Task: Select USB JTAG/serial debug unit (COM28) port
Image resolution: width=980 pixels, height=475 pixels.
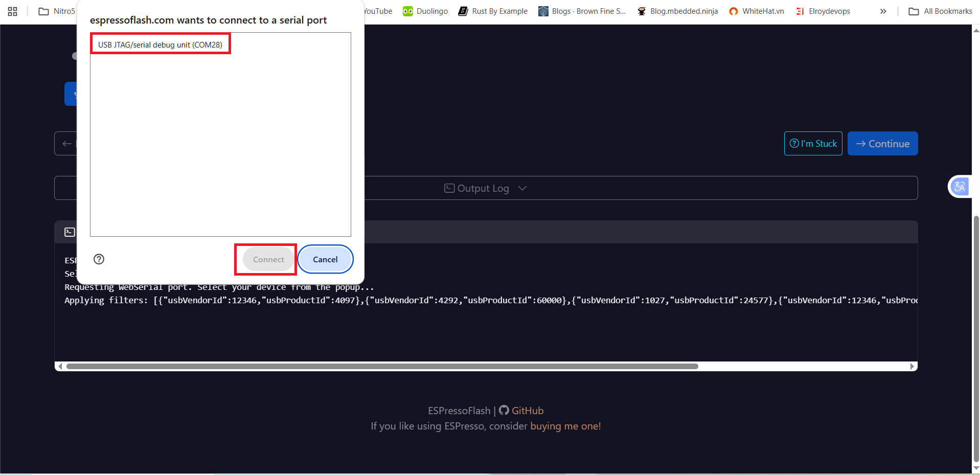Action: (x=160, y=44)
